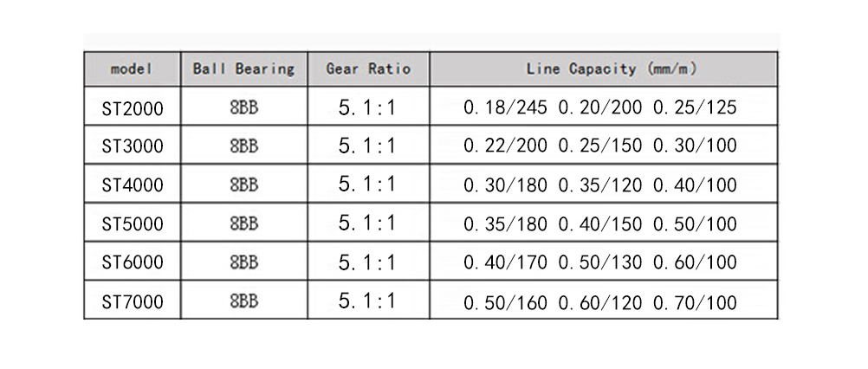
Task: Click the "Gear Ratio" column header
Action: (x=367, y=69)
